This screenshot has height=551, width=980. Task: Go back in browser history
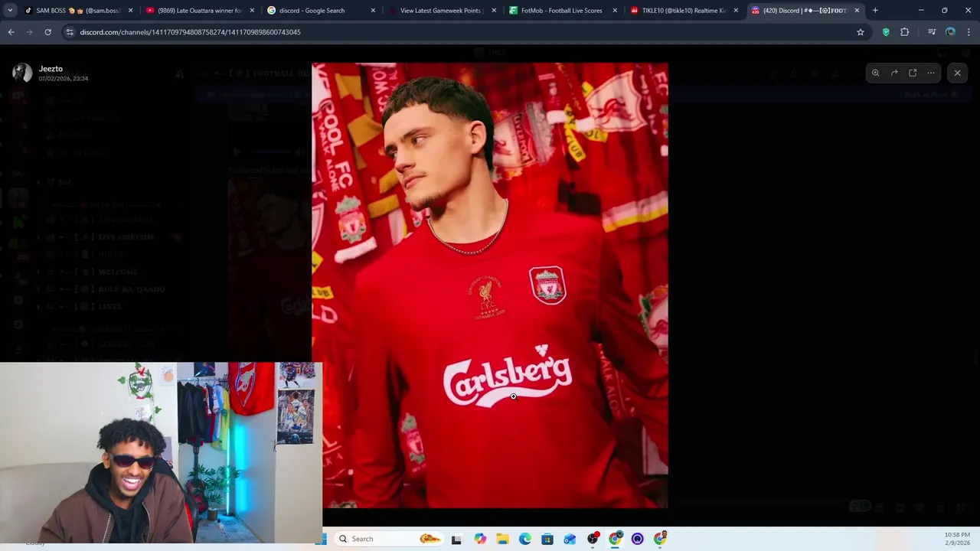pos(11,32)
